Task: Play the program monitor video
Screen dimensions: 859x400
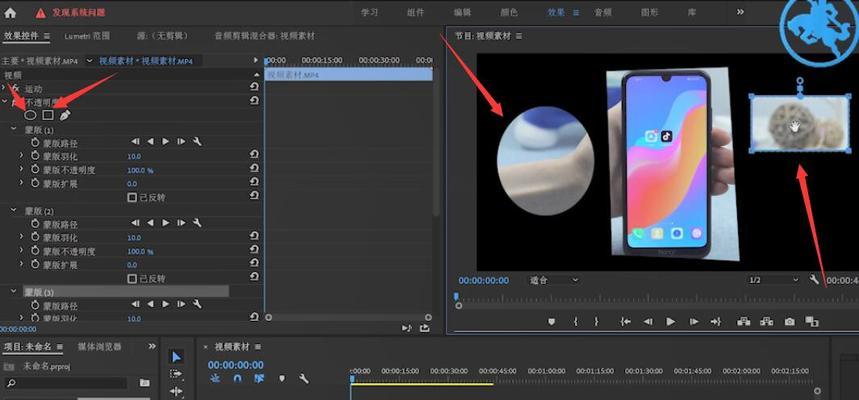Action: pos(671,322)
